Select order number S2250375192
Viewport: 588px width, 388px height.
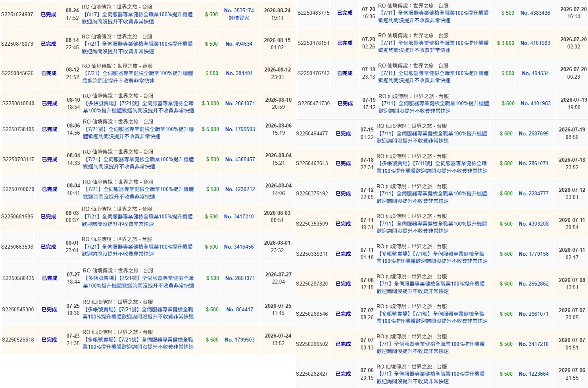point(312,194)
